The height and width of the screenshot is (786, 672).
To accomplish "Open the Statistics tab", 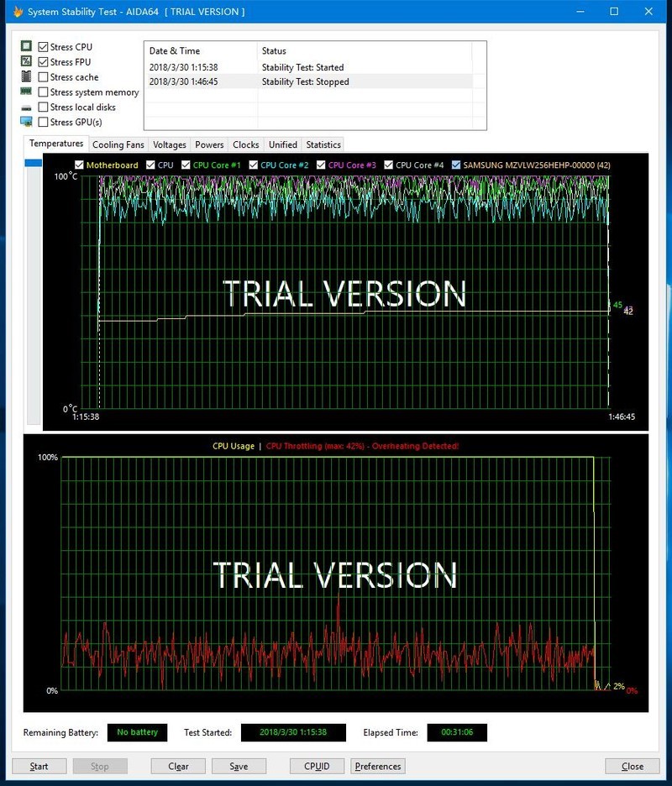I will (323, 144).
